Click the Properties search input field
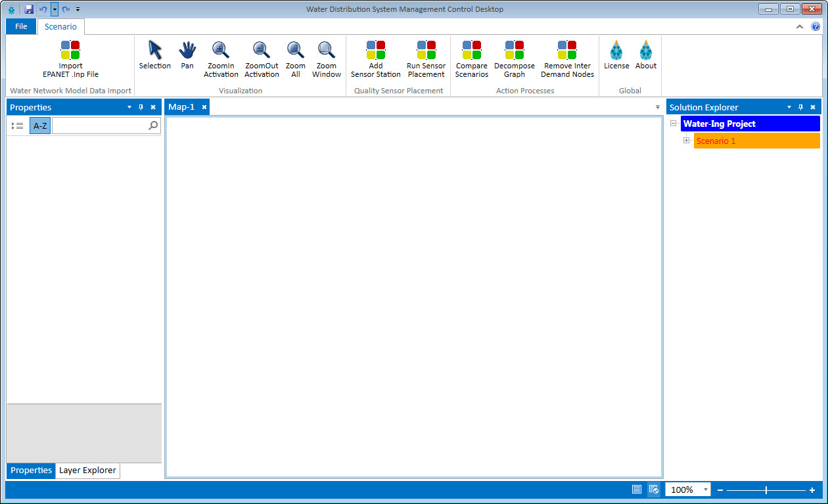Viewport: 828px width, 504px height. (100, 126)
